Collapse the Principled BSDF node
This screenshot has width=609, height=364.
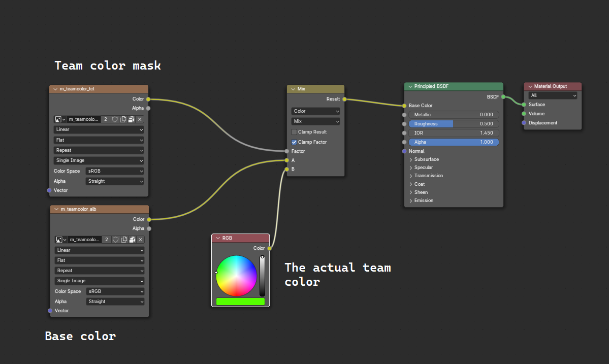[410, 86]
